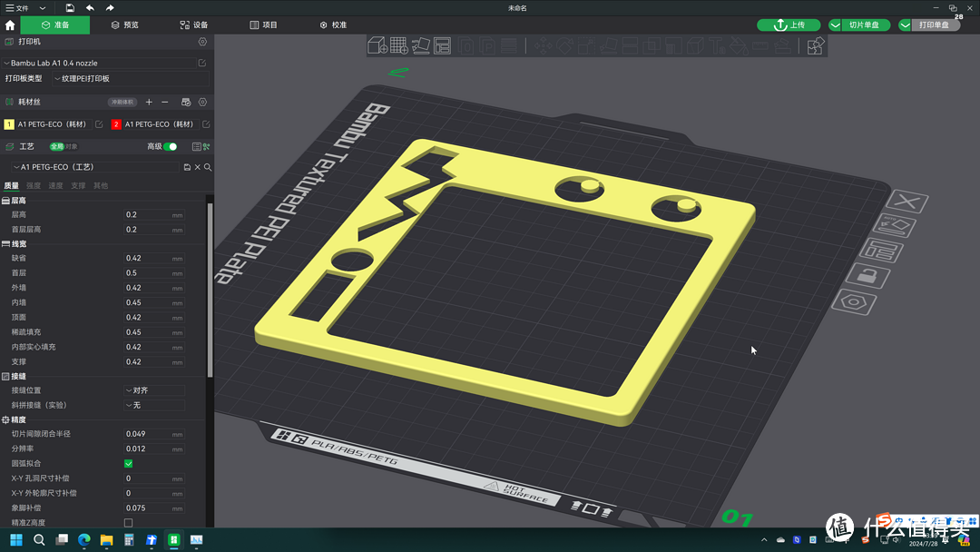Viewport: 980px width, 552px height.
Task: Discard process preset changes X icon
Action: (198, 168)
